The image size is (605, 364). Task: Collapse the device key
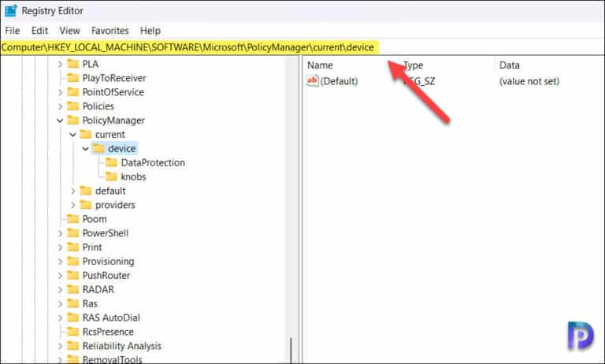[85, 149]
